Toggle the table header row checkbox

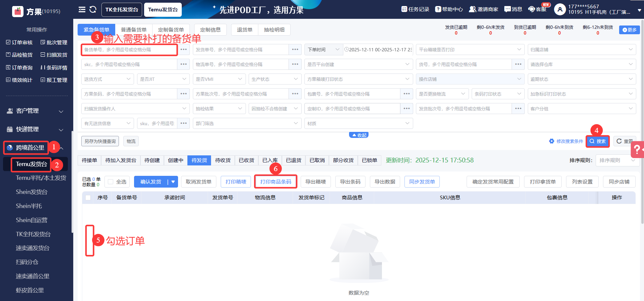point(88,198)
